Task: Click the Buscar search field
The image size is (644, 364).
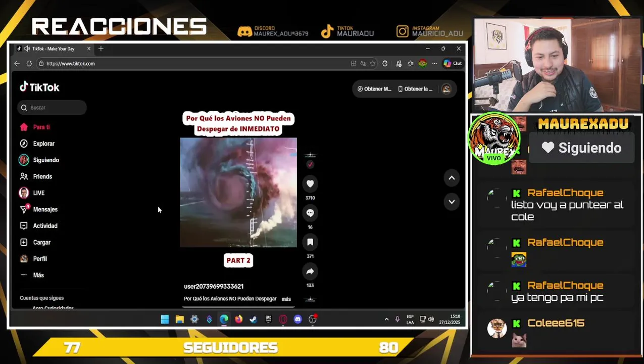Action: pos(52,108)
